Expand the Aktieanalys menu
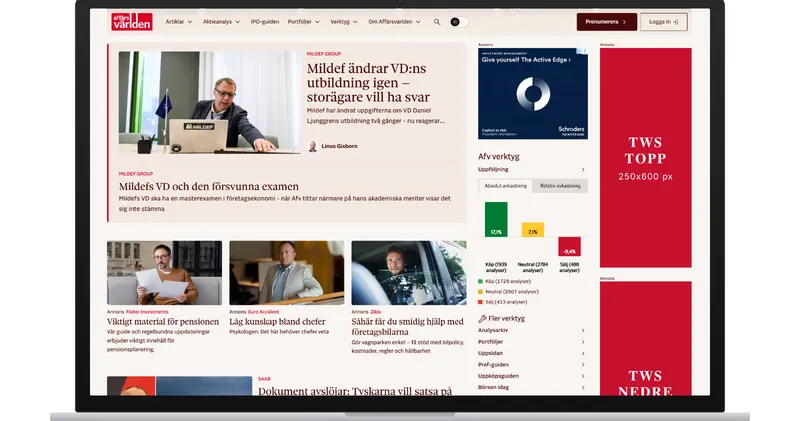The image size is (800, 421). click(221, 22)
